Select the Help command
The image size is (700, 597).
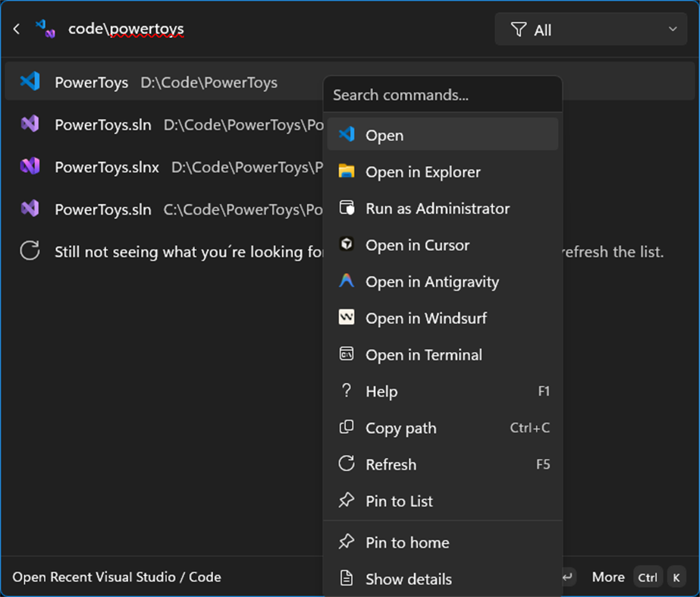coord(442,391)
